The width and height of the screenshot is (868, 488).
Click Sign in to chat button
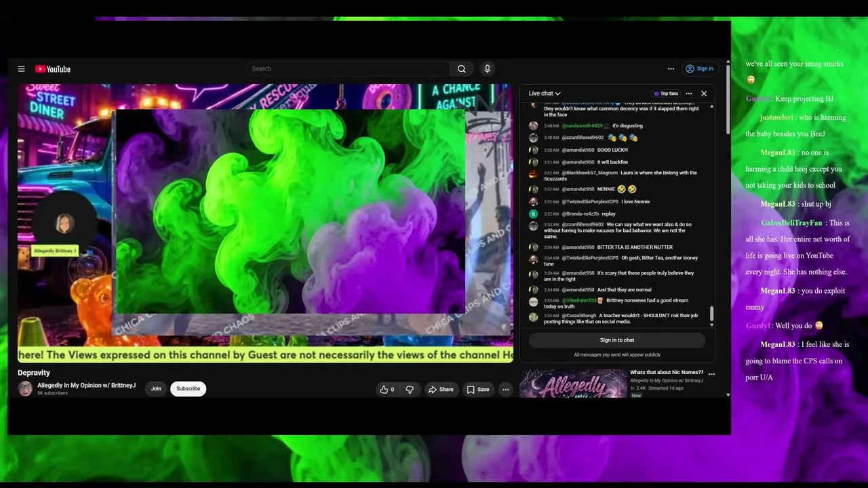click(x=617, y=340)
